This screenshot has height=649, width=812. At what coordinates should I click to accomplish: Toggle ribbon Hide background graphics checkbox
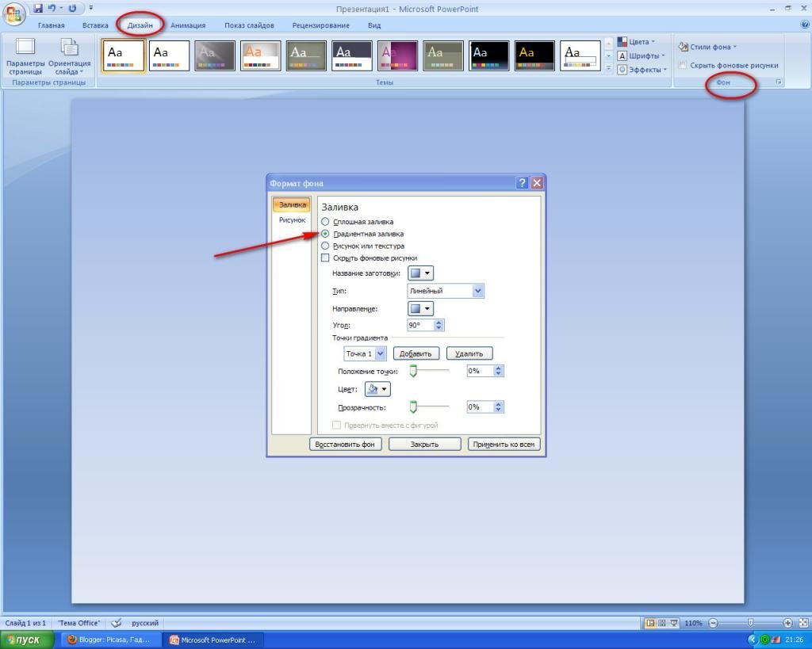683,65
